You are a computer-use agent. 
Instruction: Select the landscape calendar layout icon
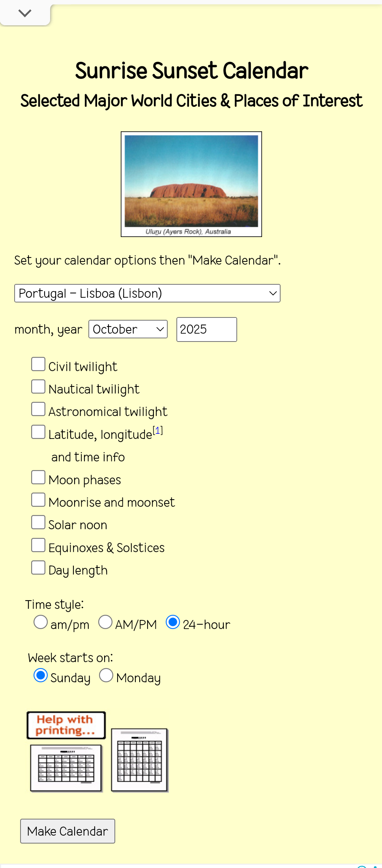[66, 768]
